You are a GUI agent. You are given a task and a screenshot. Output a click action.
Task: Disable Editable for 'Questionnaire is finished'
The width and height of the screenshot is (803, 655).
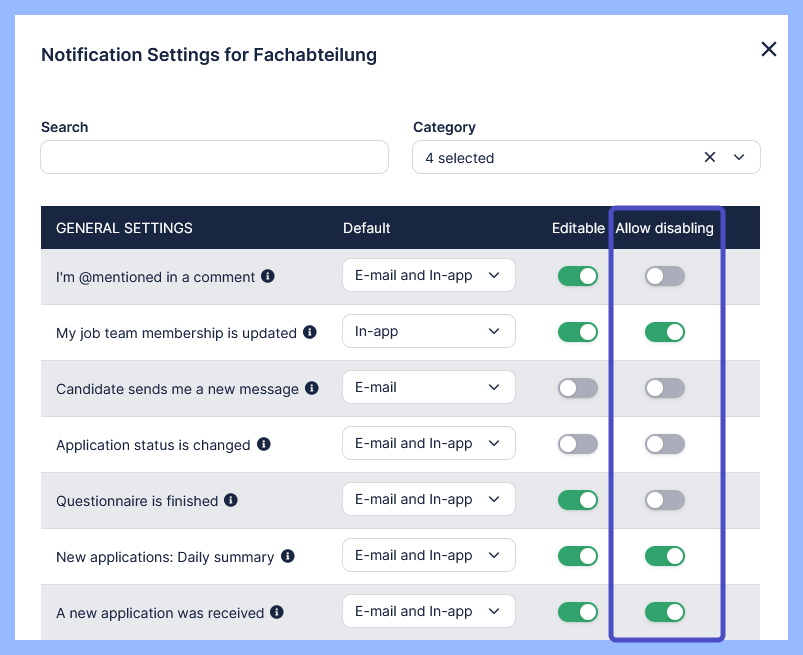click(x=577, y=500)
